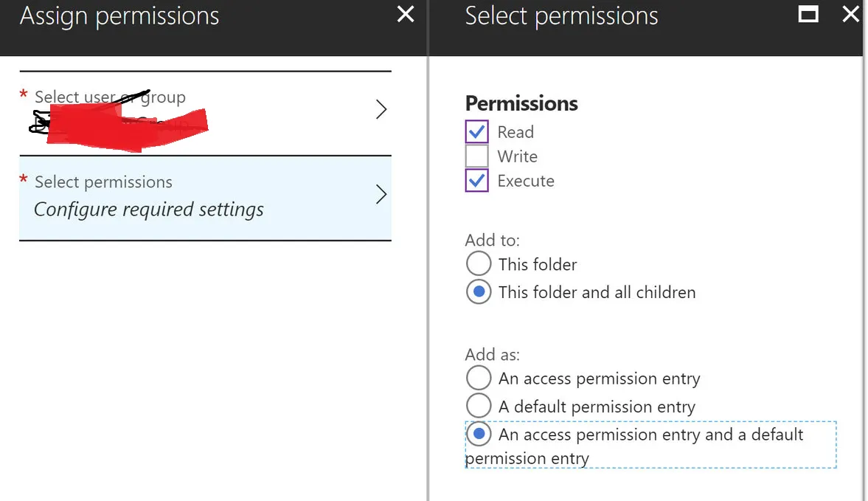Choose This folder and all children
This screenshot has width=868, height=501.
[479, 292]
